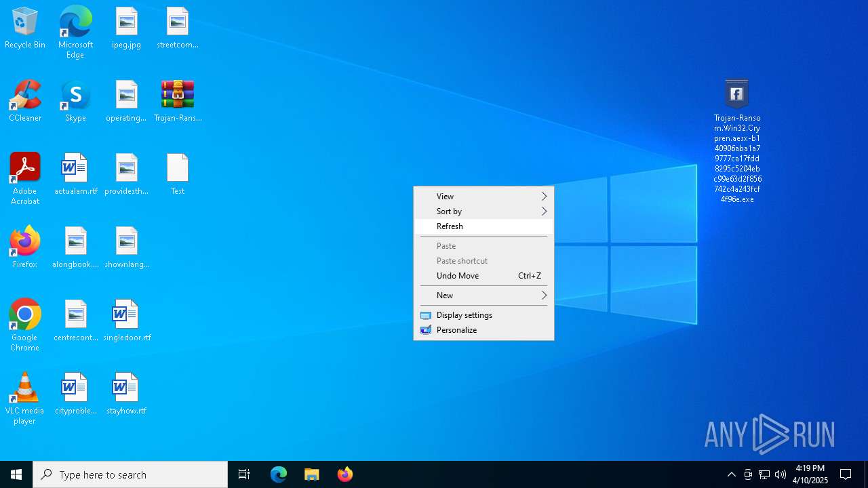The image size is (868, 488).
Task: Click the taskbar search box
Action: click(130, 474)
